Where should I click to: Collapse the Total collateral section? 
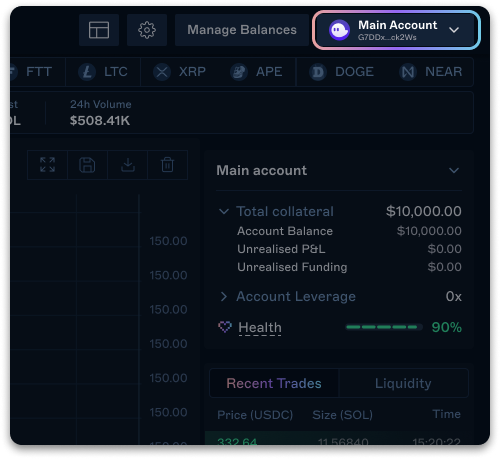pos(224,211)
